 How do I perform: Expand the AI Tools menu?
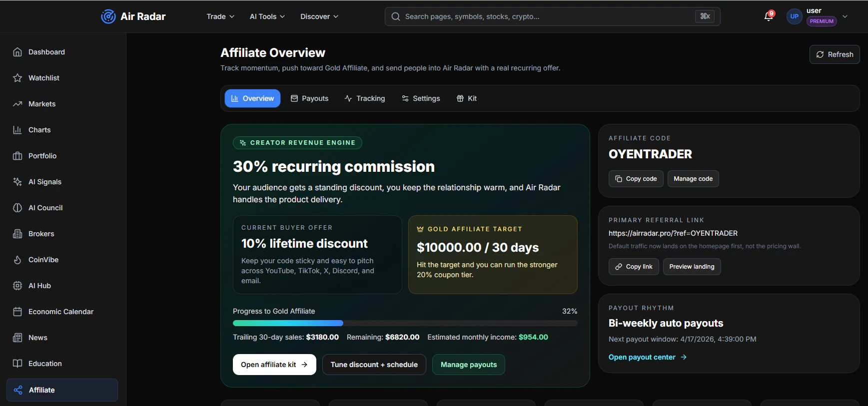tap(267, 16)
